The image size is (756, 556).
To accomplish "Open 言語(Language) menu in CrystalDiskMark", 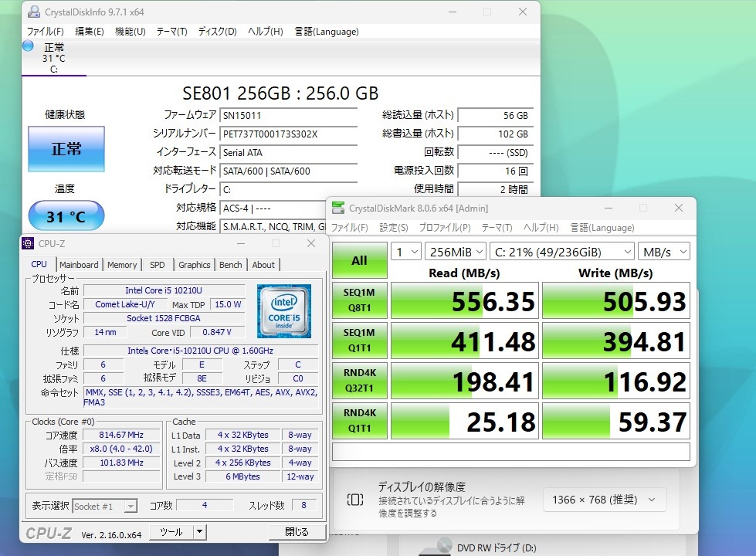I will (x=602, y=228).
